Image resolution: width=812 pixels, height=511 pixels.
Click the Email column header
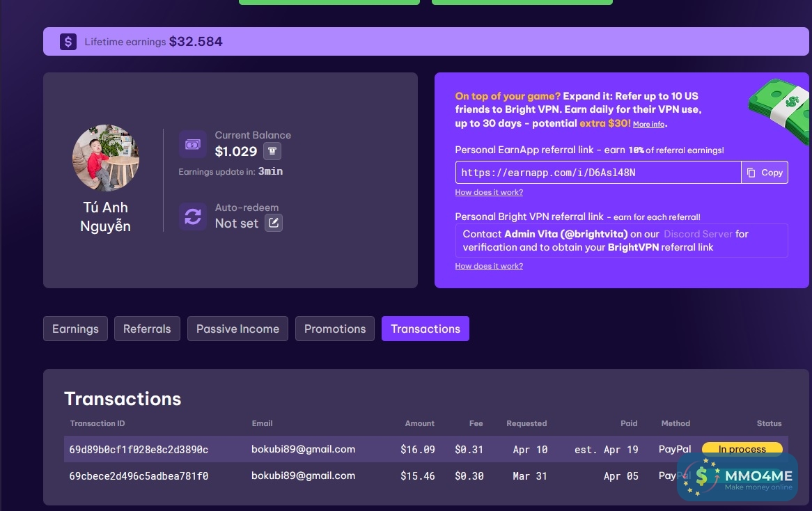pyautogui.click(x=262, y=423)
